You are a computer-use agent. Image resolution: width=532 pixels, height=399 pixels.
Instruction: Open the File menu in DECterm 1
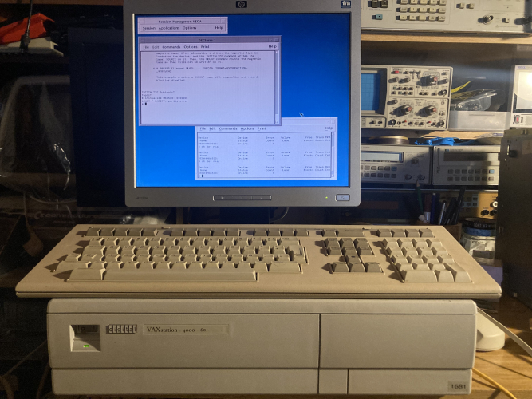146,47
